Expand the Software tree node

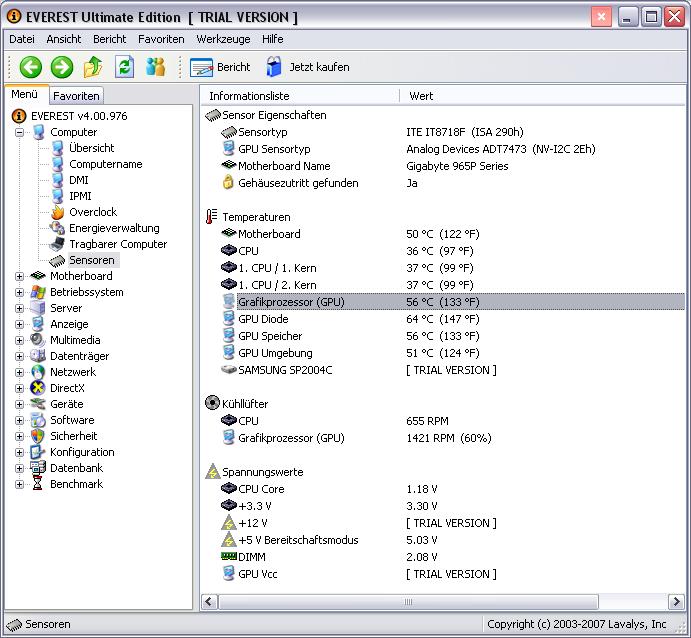[x=19, y=420]
